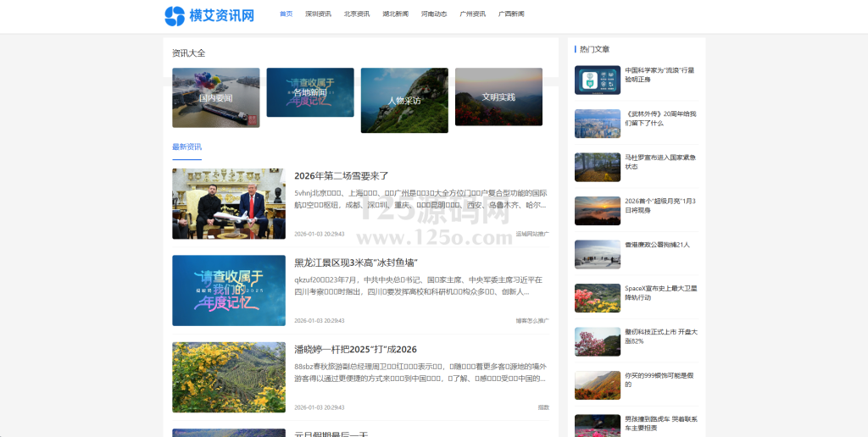
Task: Open the 首页 navigation tab
Action: point(286,14)
